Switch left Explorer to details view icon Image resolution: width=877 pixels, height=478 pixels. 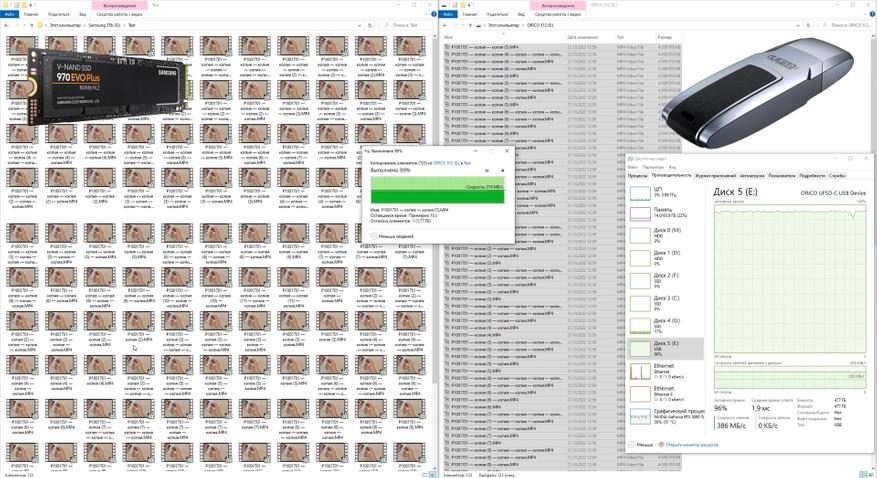coord(425,475)
